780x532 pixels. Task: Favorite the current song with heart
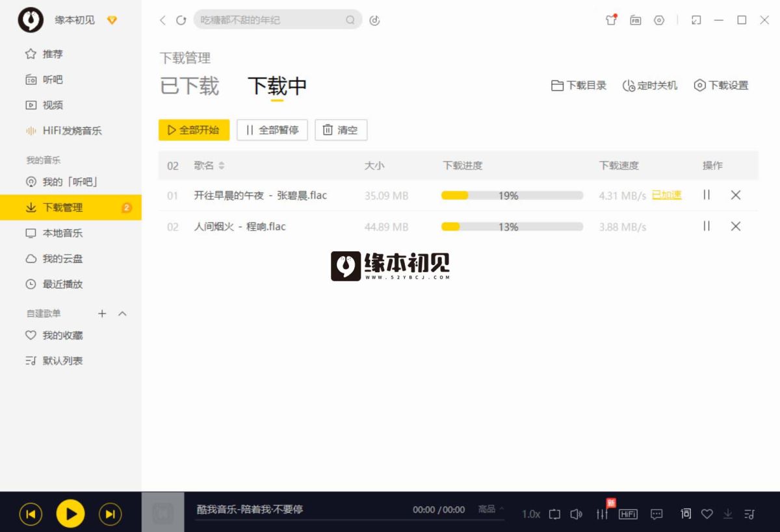707,514
